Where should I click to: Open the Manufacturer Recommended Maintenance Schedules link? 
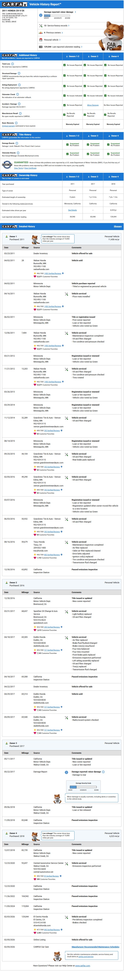95,946
